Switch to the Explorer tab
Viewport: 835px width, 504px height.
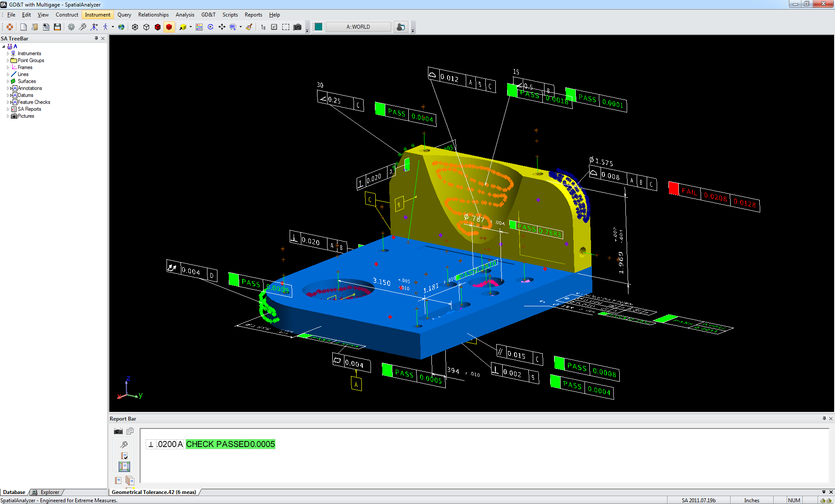[49, 492]
